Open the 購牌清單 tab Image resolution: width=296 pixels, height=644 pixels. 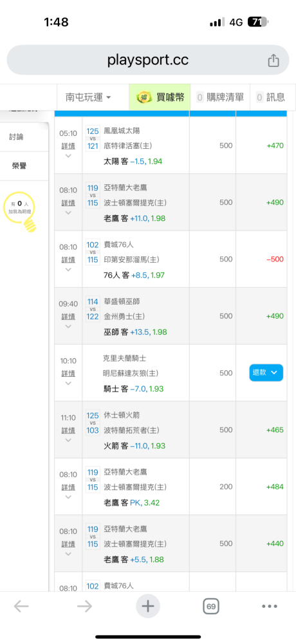tap(221, 97)
